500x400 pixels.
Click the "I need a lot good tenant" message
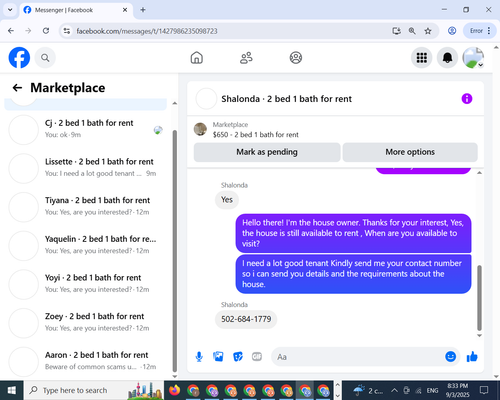[353, 274]
